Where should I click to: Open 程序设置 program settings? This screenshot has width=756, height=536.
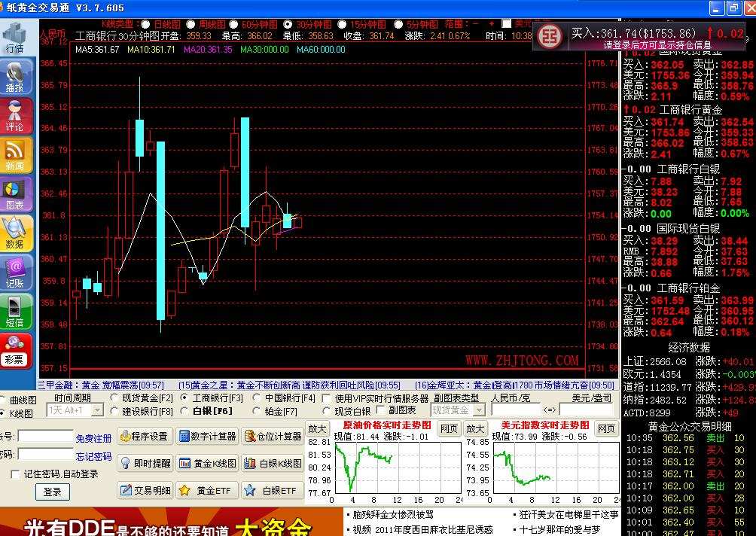pos(144,436)
